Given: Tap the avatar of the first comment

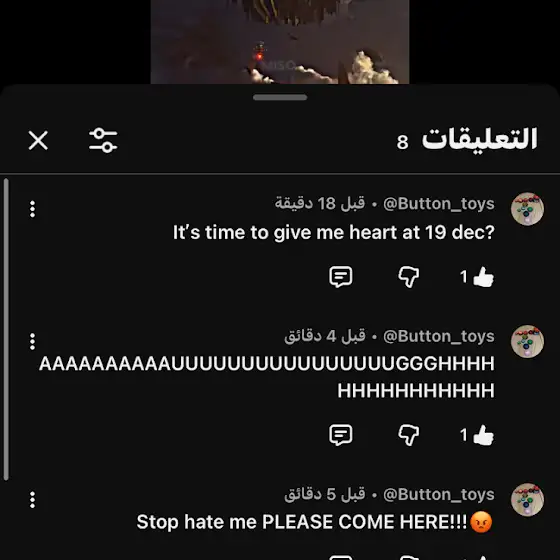Looking at the screenshot, I should (x=527, y=209).
